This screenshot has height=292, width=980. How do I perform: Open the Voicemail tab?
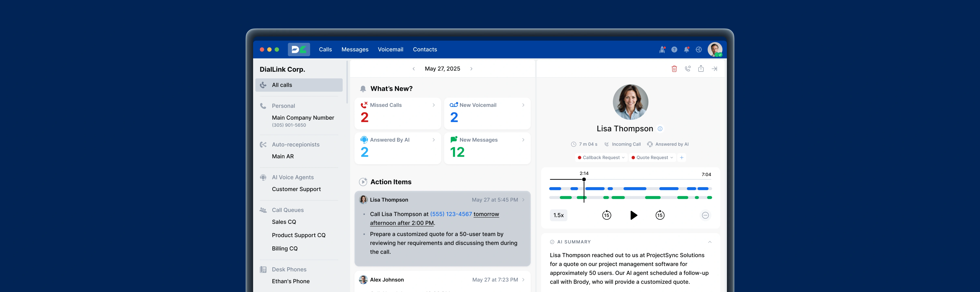(390, 49)
